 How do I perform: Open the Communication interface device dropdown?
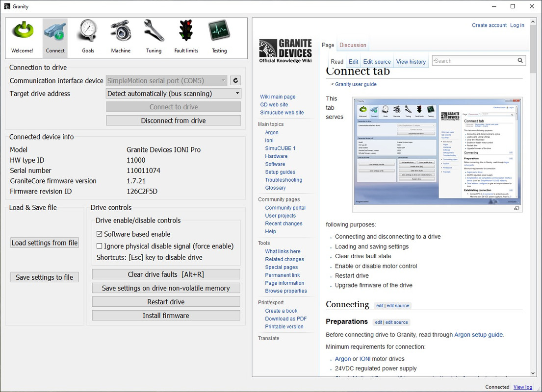click(167, 80)
